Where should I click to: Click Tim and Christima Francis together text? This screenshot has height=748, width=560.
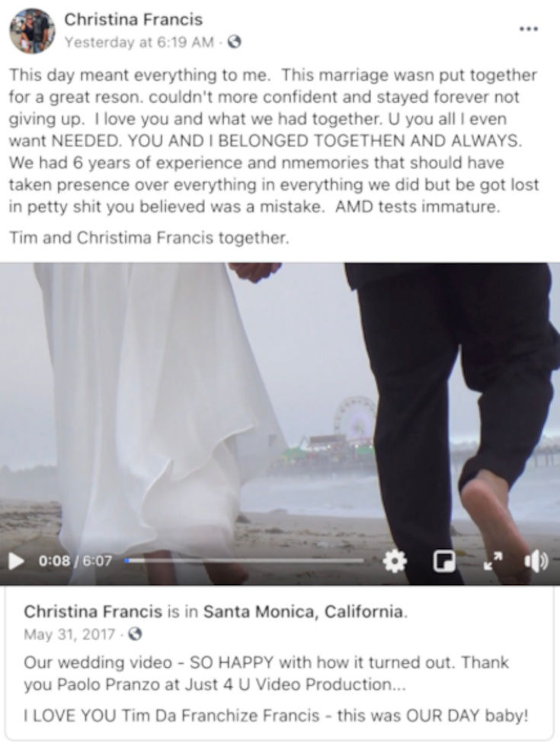(149, 238)
